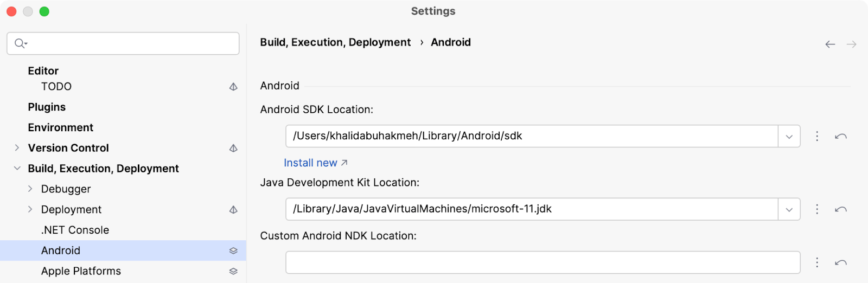Click the Android breadcrumb label
The height and width of the screenshot is (283, 868).
451,42
